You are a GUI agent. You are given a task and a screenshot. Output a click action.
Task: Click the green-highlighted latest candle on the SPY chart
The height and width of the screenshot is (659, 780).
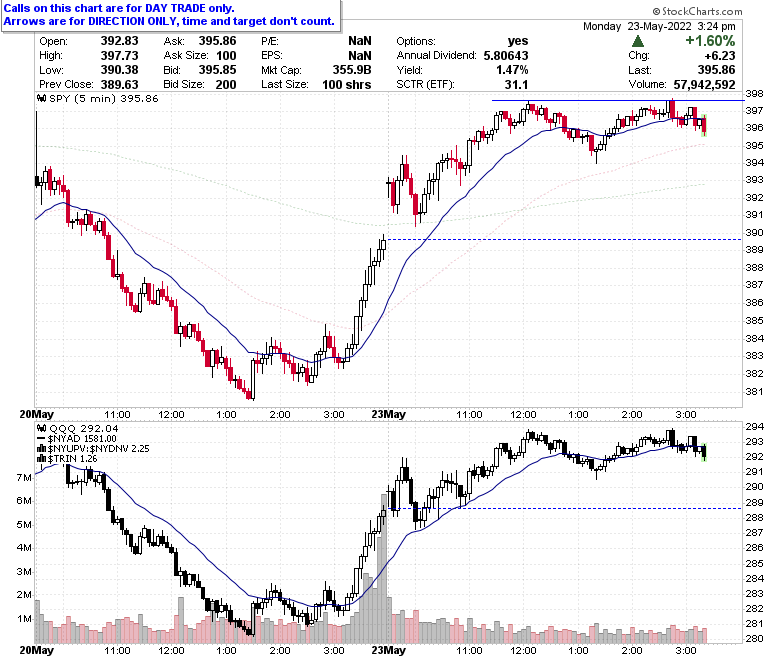click(x=703, y=125)
